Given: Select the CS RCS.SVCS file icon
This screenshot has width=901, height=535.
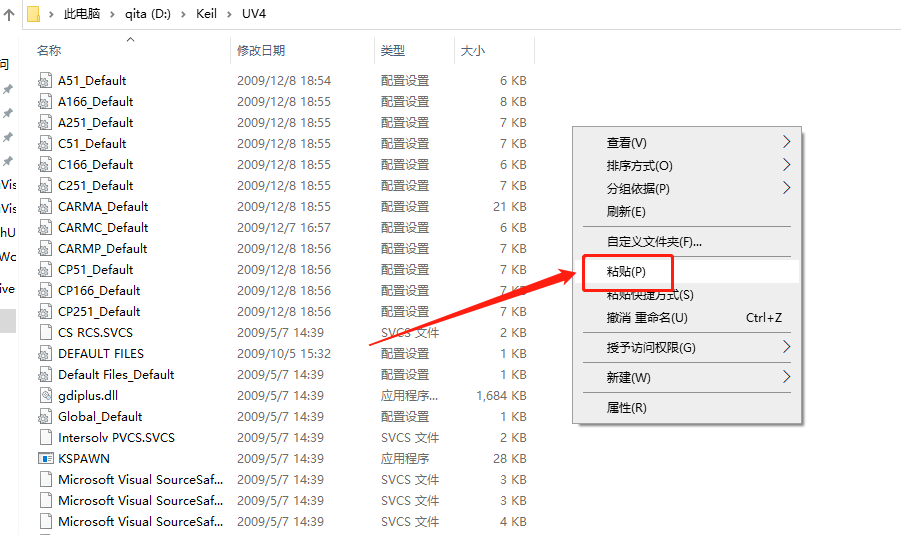Looking at the screenshot, I should coord(45,333).
